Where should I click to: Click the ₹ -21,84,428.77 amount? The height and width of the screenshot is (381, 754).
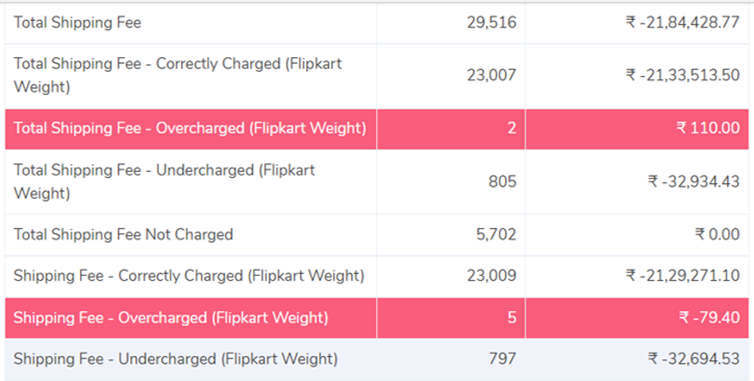(682, 23)
